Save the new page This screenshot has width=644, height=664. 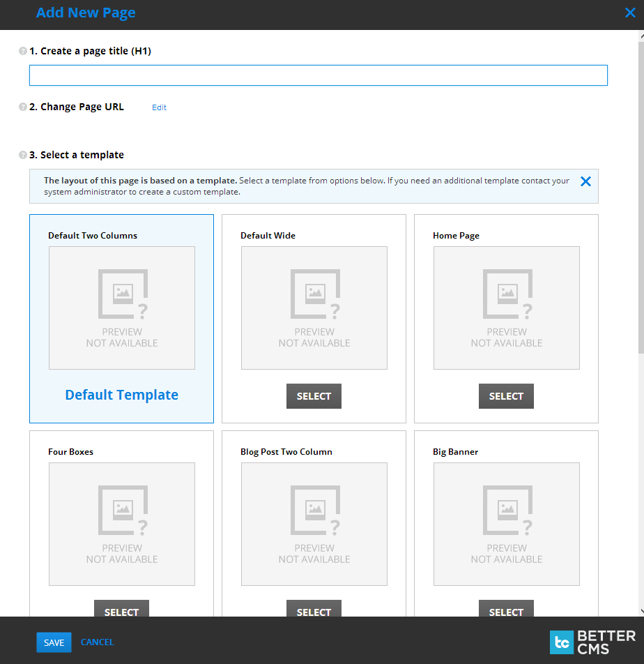click(54, 642)
